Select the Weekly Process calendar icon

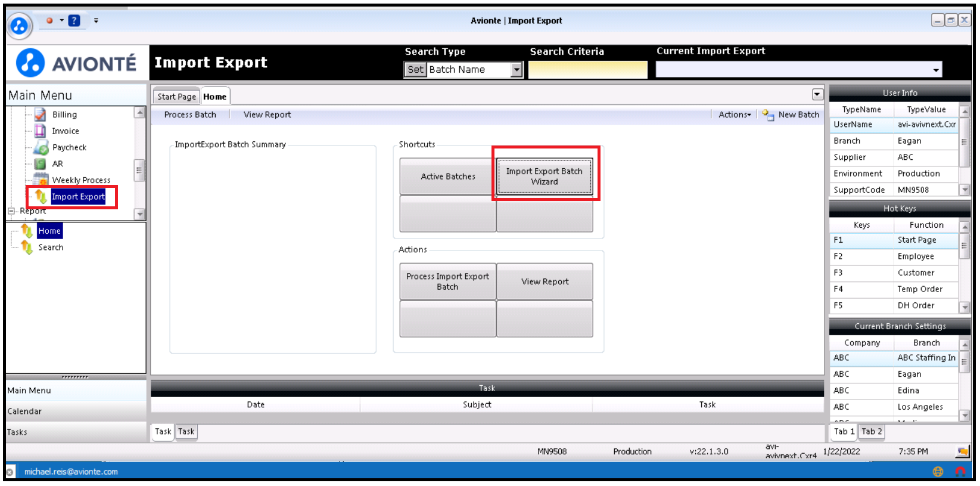(40, 179)
